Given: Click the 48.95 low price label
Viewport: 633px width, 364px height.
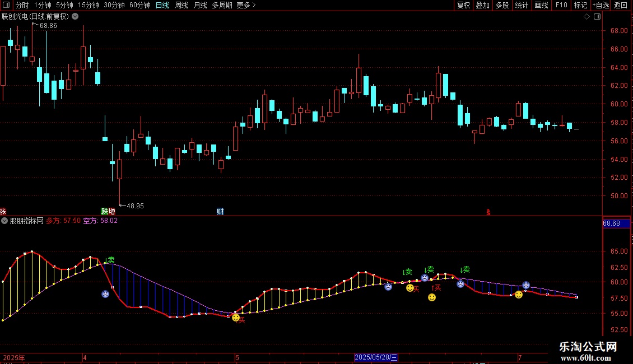Looking at the screenshot, I should tap(135, 206).
